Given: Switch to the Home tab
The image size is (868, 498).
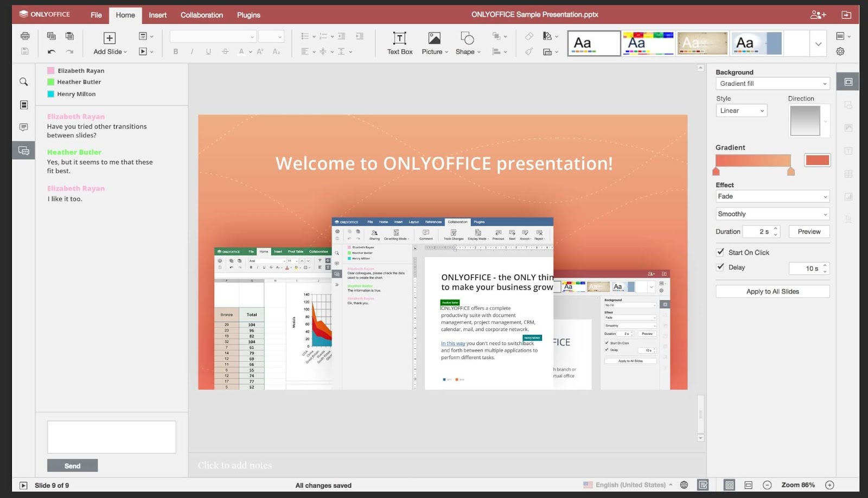Looking at the screenshot, I should pyautogui.click(x=125, y=15).
